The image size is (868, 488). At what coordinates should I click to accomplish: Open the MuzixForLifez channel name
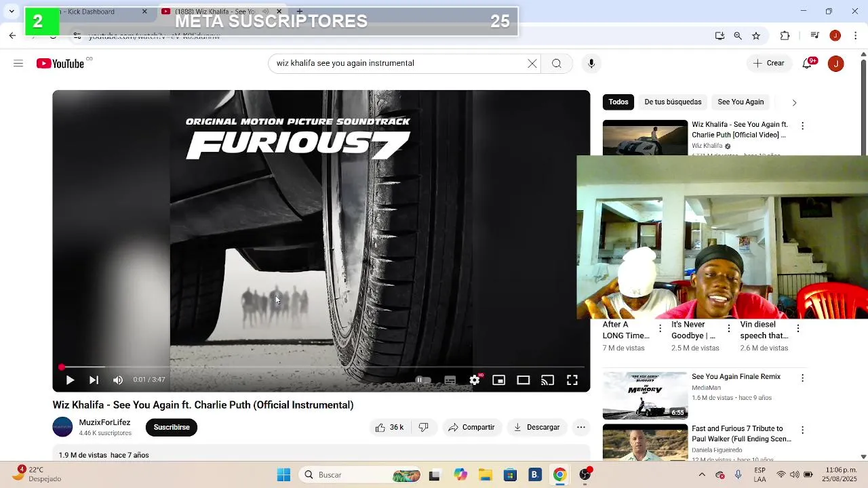point(104,422)
